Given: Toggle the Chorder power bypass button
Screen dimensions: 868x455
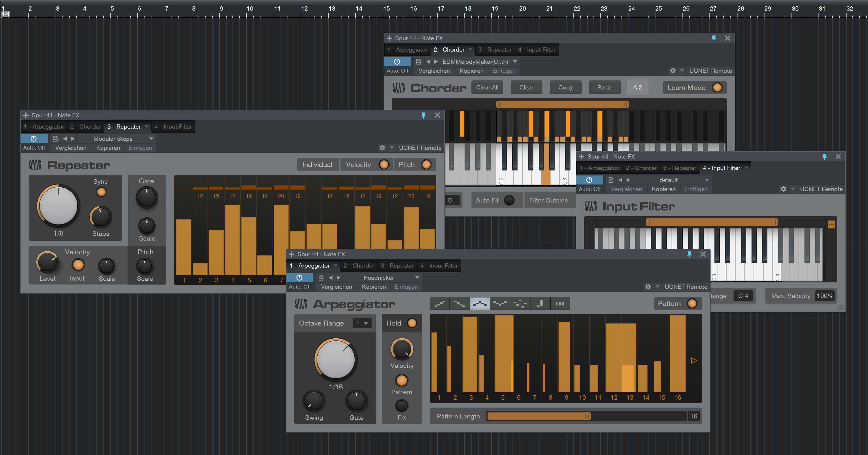Looking at the screenshot, I should coord(397,62).
